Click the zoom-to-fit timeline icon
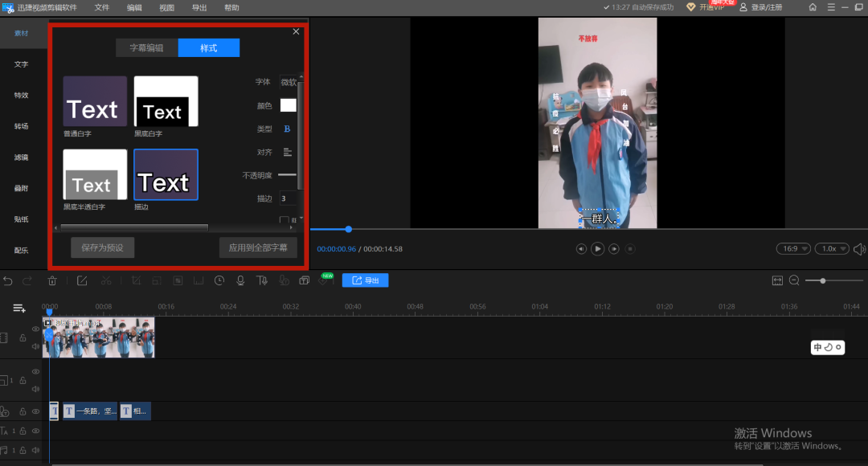The image size is (868, 466). tap(777, 280)
